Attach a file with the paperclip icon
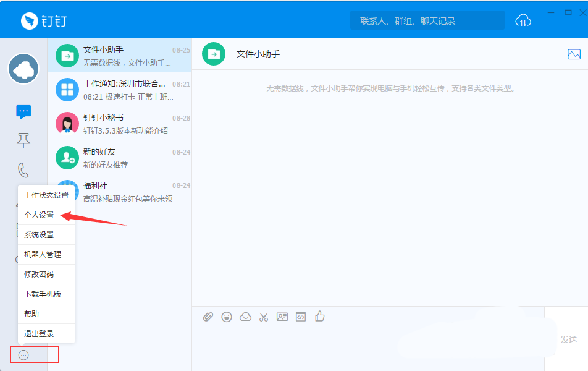588x371 pixels. click(208, 317)
